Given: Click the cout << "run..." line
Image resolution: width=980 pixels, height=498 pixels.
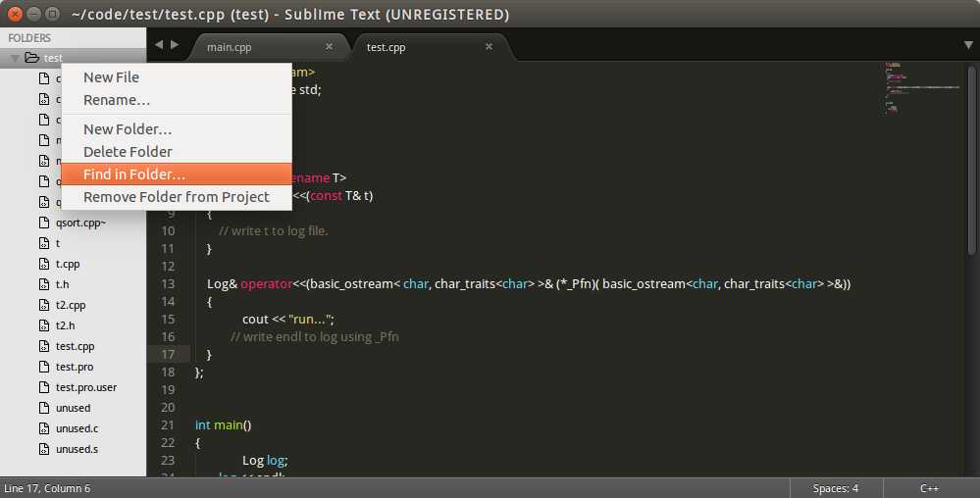Looking at the screenshot, I should pyautogui.click(x=288, y=320).
